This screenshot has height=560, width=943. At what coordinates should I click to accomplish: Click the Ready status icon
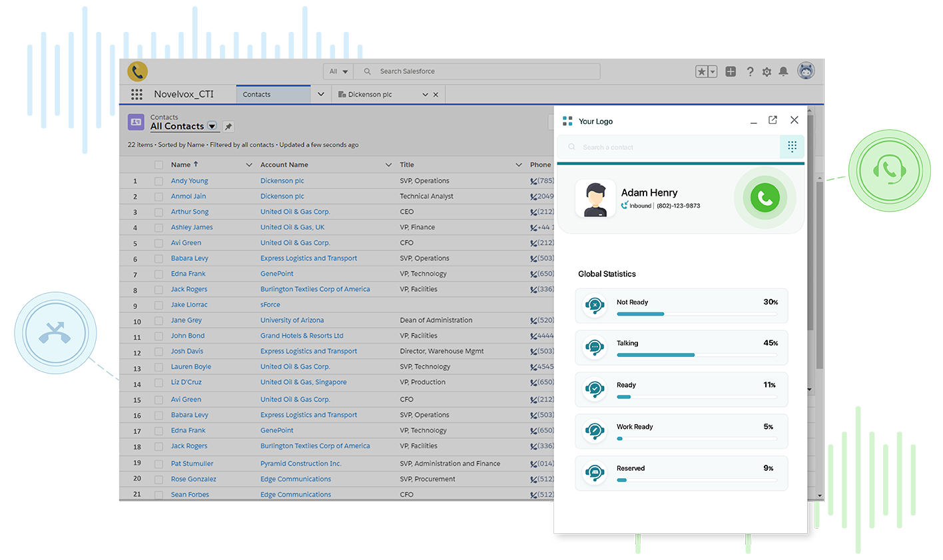pyautogui.click(x=594, y=389)
